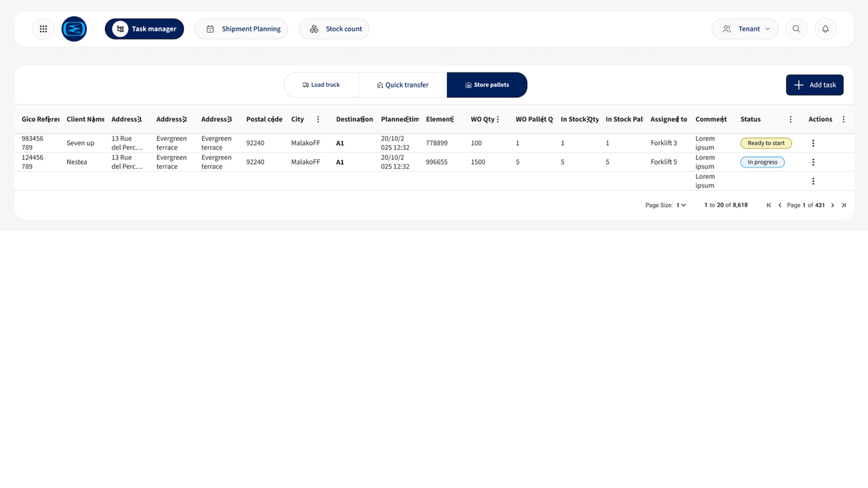The height and width of the screenshot is (488, 868).
Task: Click Gico reference 124456 789
Action: [x=33, y=162]
